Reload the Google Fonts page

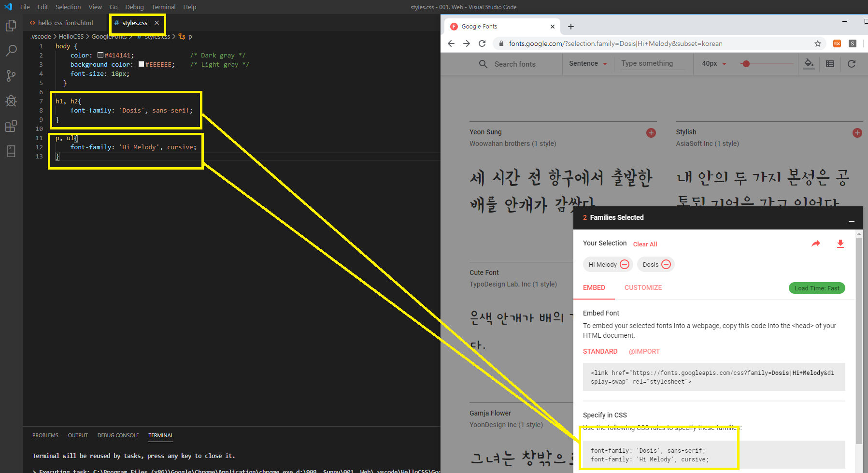pos(482,43)
